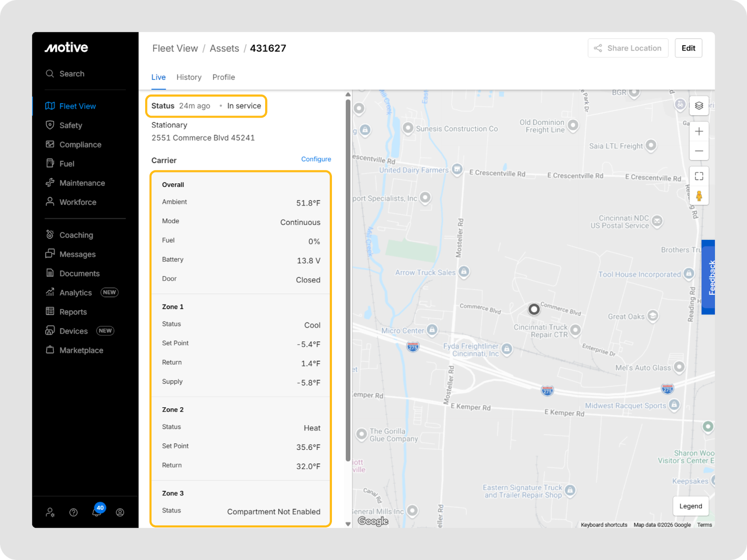Toggle fullscreen map view
This screenshot has height=560, width=747.
(x=698, y=176)
